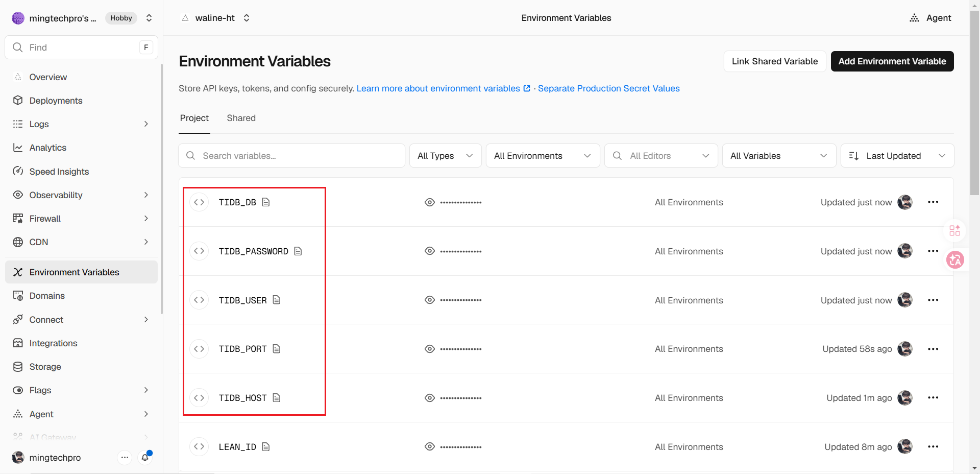Open the All Editors filter dropdown
Viewport: 980px width, 474px height.
(x=661, y=156)
